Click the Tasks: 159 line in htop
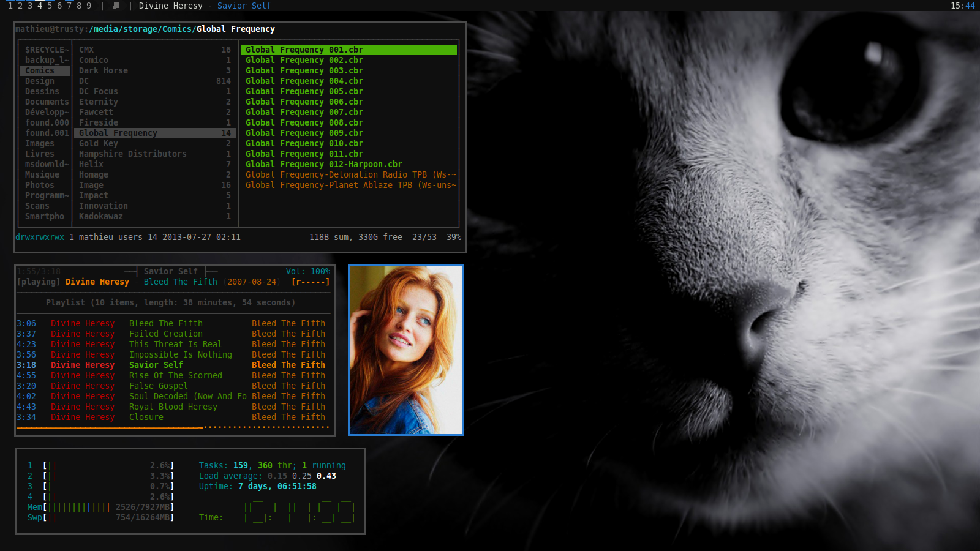Viewport: 980px width, 551px height. 273,465
